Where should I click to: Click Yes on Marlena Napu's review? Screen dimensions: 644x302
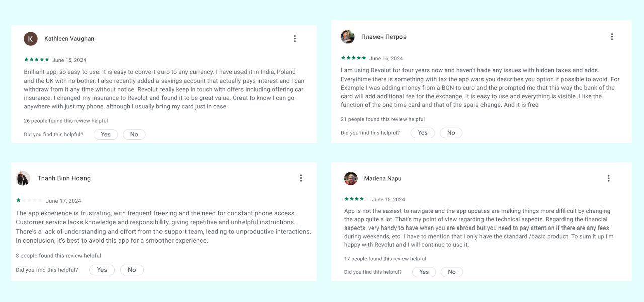coord(424,272)
